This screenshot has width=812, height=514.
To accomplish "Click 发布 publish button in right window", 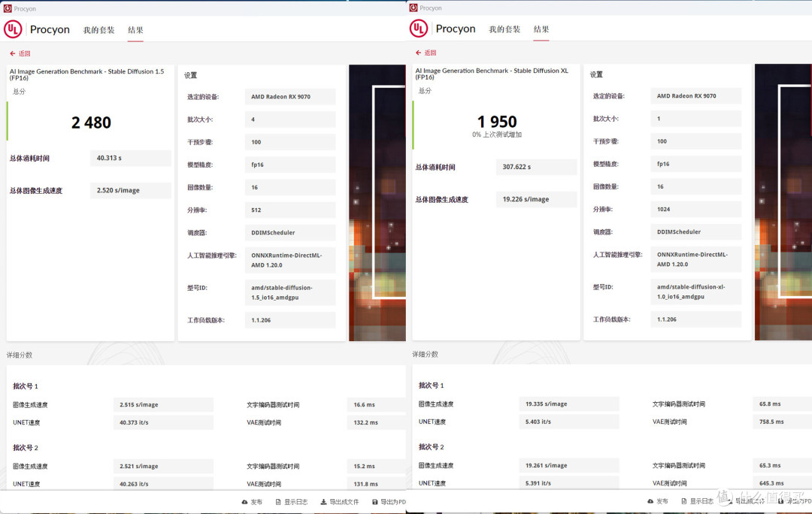I will 658,501.
